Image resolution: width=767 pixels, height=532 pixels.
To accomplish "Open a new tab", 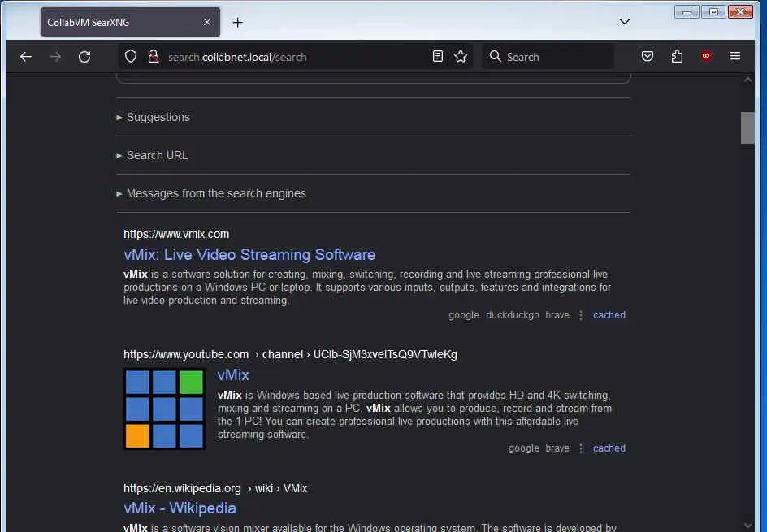I will click(238, 23).
